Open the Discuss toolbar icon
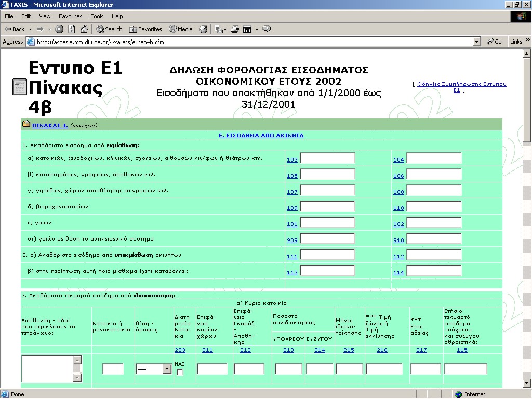Image resolution: width=532 pixels, height=399 pixels. point(267,29)
